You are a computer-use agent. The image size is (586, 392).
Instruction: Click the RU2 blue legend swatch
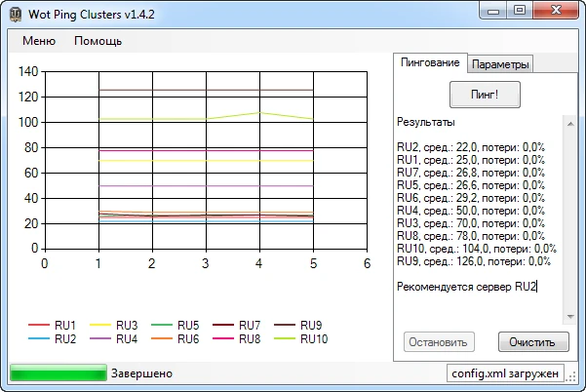pos(38,339)
